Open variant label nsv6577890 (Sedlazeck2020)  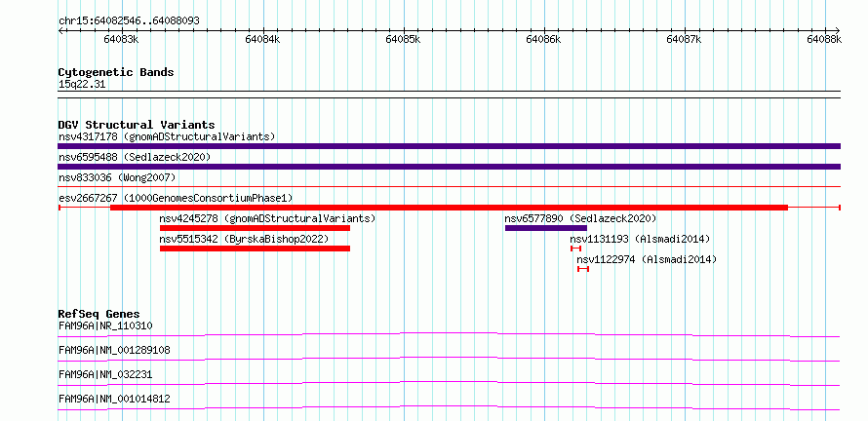tap(580, 218)
